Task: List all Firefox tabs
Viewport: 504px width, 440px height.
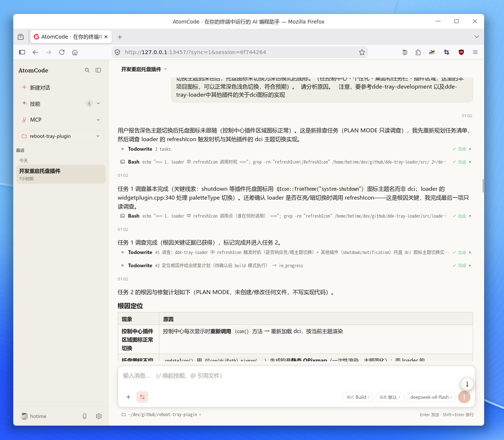Action: click(x=477, y=37)
